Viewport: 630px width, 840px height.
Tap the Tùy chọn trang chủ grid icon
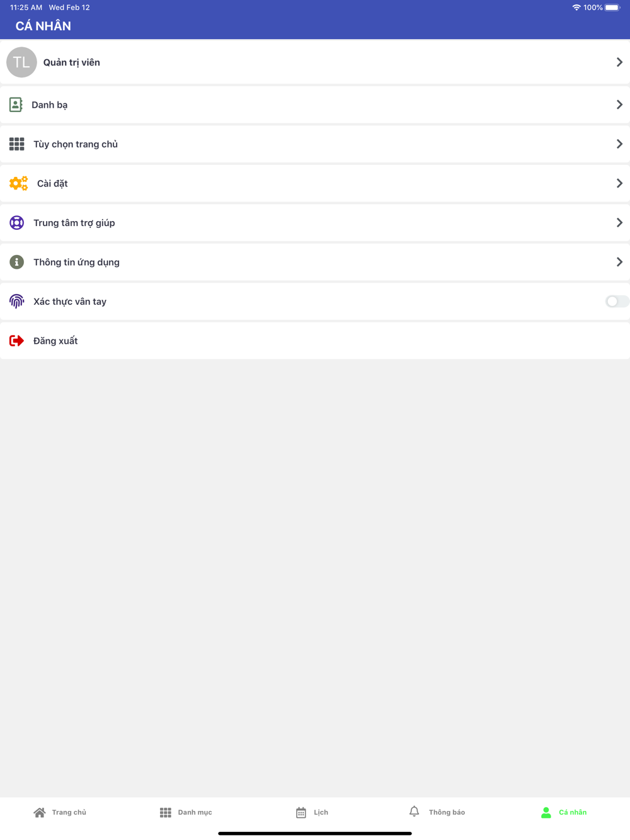pos(17,144)
